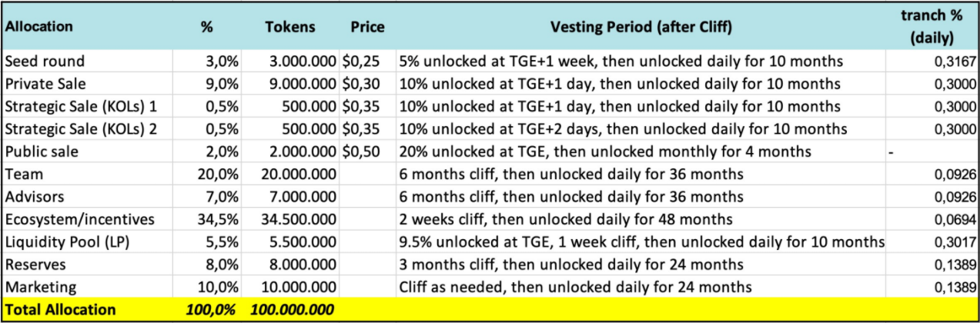Click the yellow Total Allocation cell
The width and height of the screenshot is (980, 323).
(60, 310)
